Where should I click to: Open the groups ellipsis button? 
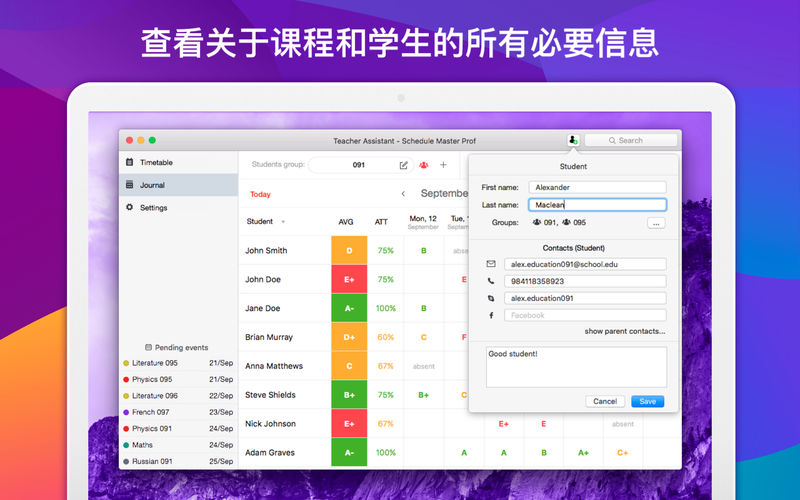click(656, 223)
